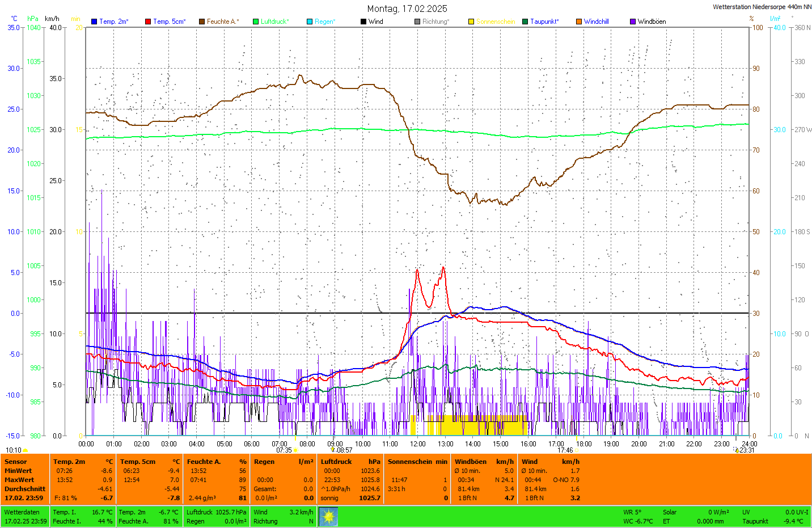The image size is (812, 528).
Task: Click the yellow dot next to 10:10
Action: (26, 450)
